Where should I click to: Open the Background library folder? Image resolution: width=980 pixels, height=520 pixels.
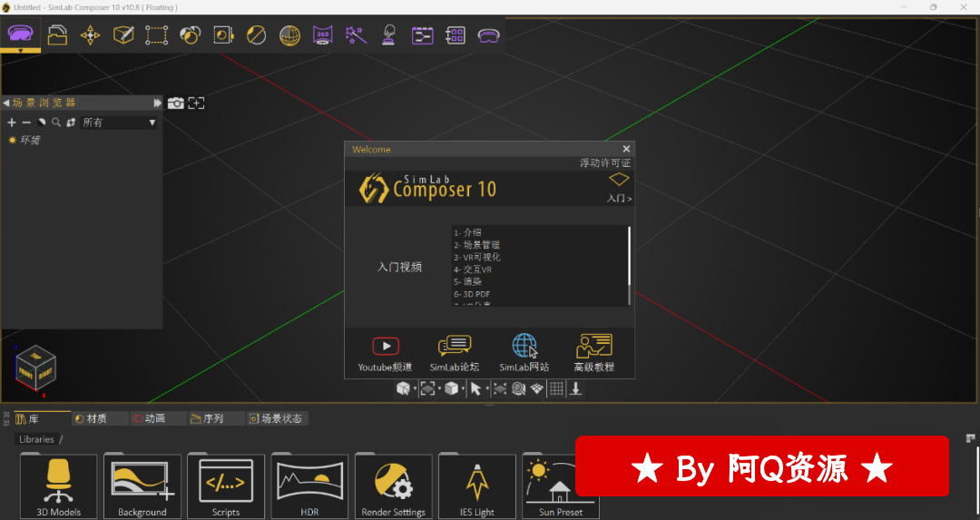(142, 486)
